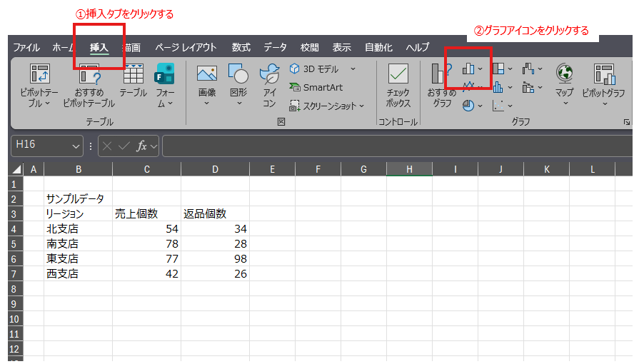This screenshot has height=364, width=639.
Task: Insert a table with the テーブル icon
Action: (x=133, y=75)
